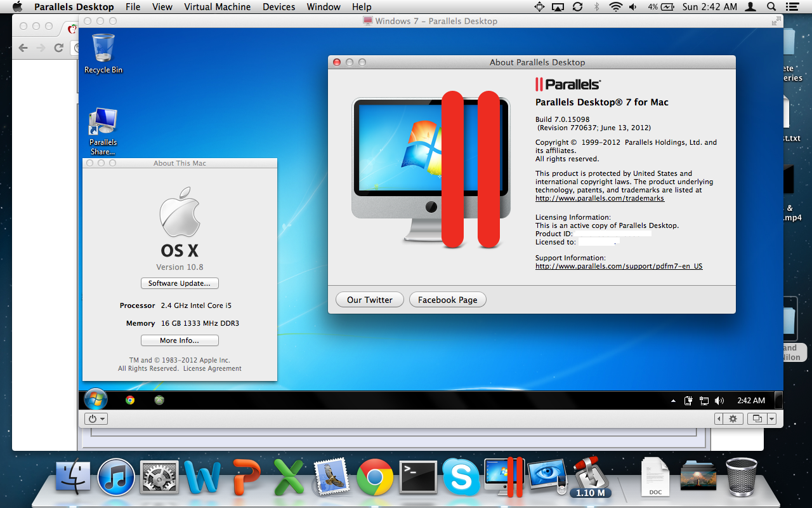Image resolution: width=812 pixels, height=508 pixels.
Task: Click the Chrome back arrow behind Parallels
Action: pos(23,48)
